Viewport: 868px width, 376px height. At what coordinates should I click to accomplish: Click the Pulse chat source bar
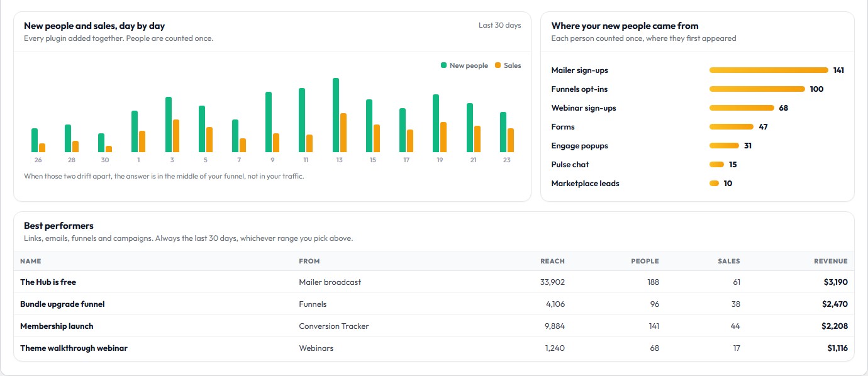[x=716, y=165]
